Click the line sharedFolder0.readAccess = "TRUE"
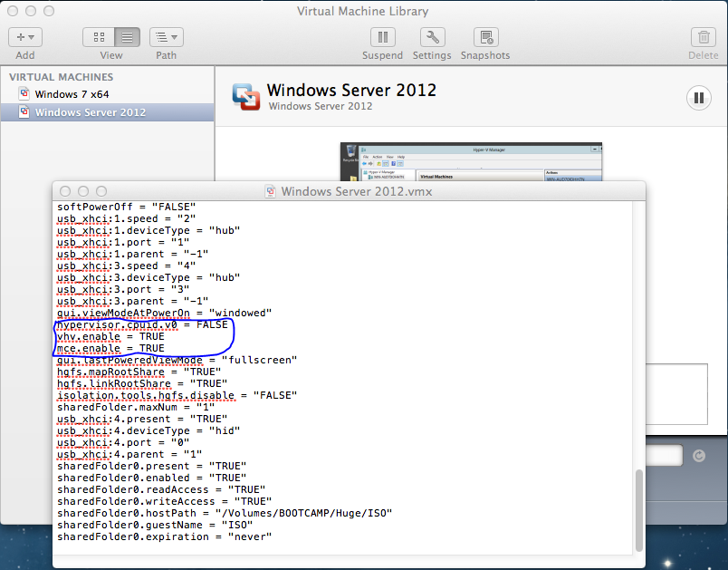Image resolution: width=728 pixels, height=570 pixels. point(161,489)
